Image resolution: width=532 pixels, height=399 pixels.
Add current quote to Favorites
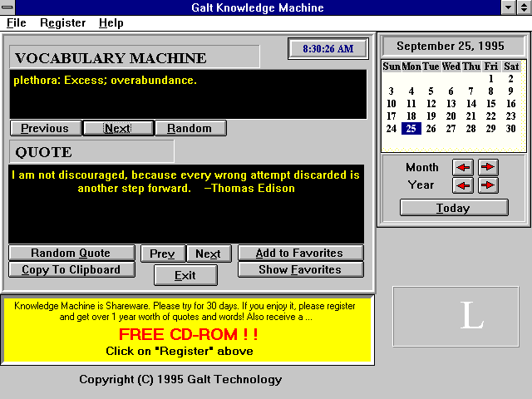[x=300, y=254]
